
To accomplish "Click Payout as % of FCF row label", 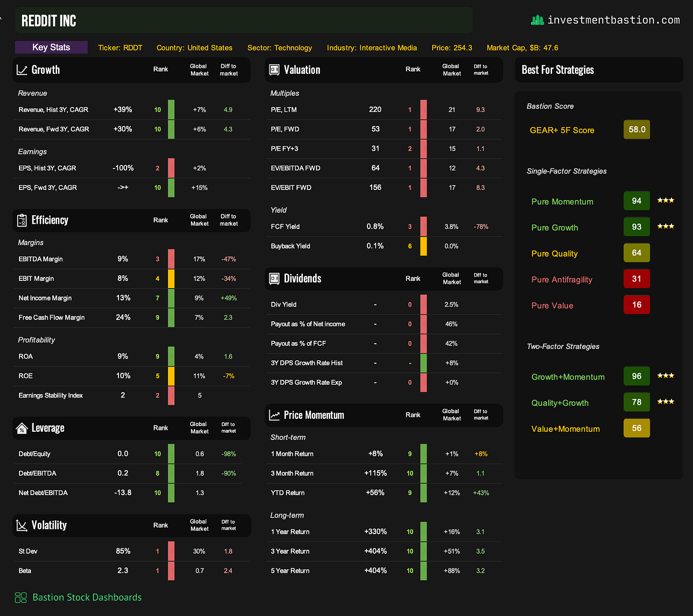I will 298,343.
